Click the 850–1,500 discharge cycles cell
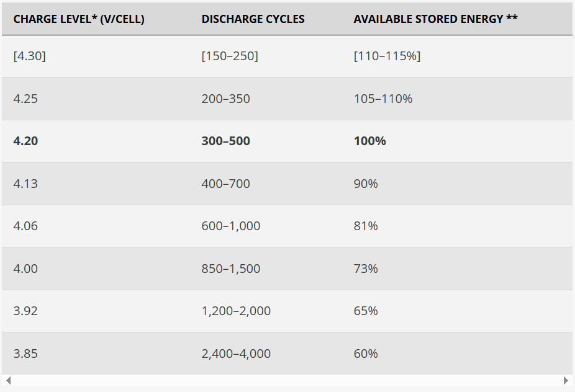This screenshot has height=392, width=575. [x=230, y=269]
